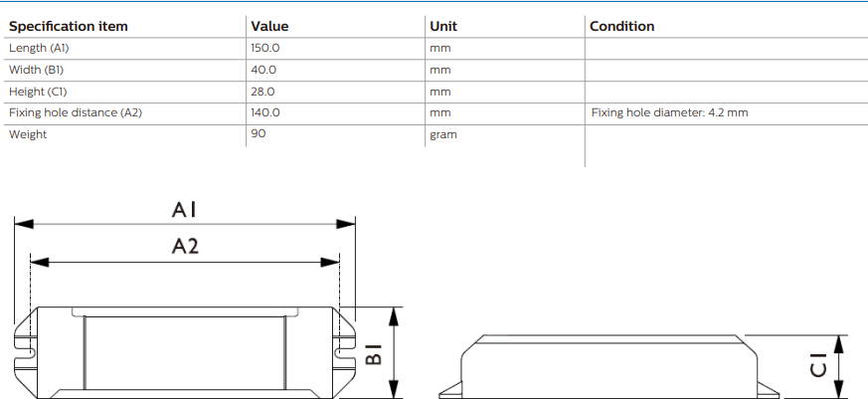Click the 'mm' unit in Height row
The height and width of the screenshot is (399, 868).
[440, 92]
